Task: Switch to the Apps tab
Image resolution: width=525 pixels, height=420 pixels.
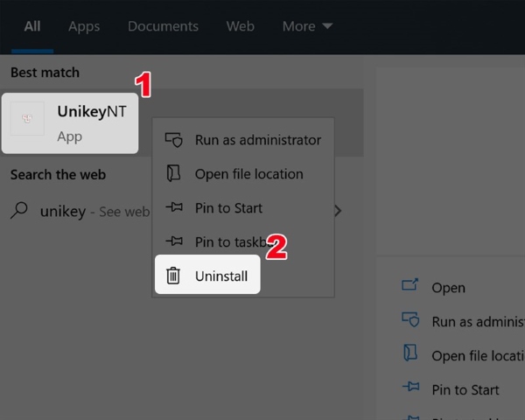Action: click(x=84, y=26)
